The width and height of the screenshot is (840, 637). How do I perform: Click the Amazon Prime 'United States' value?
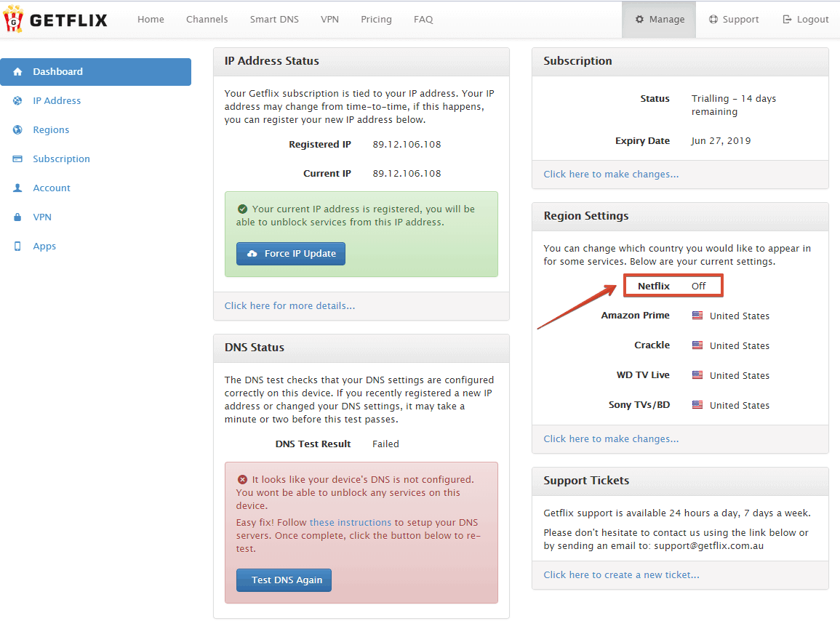740,316
